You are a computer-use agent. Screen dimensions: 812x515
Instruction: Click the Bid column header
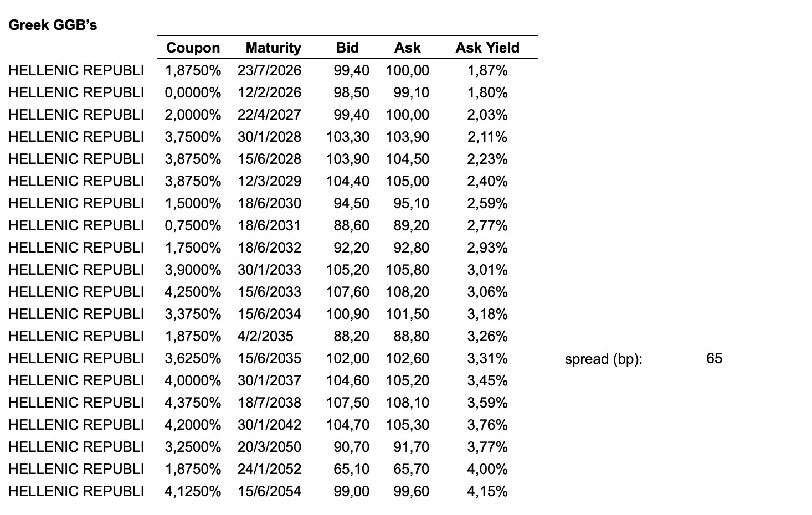[x=347, y=48]
